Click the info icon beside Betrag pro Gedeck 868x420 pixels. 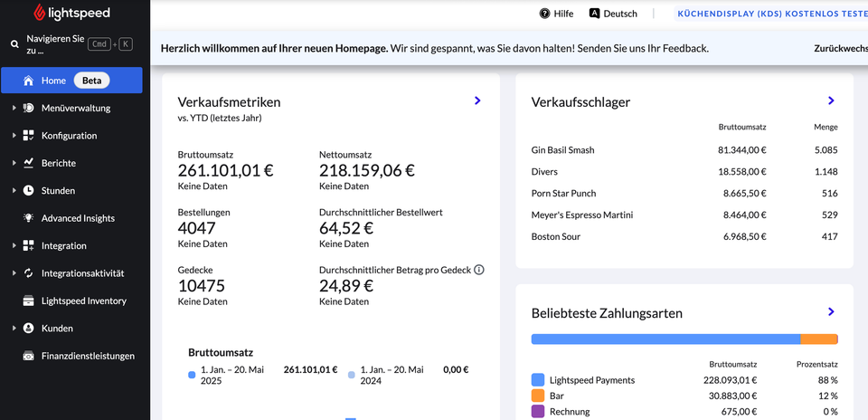tap(479, 270)
